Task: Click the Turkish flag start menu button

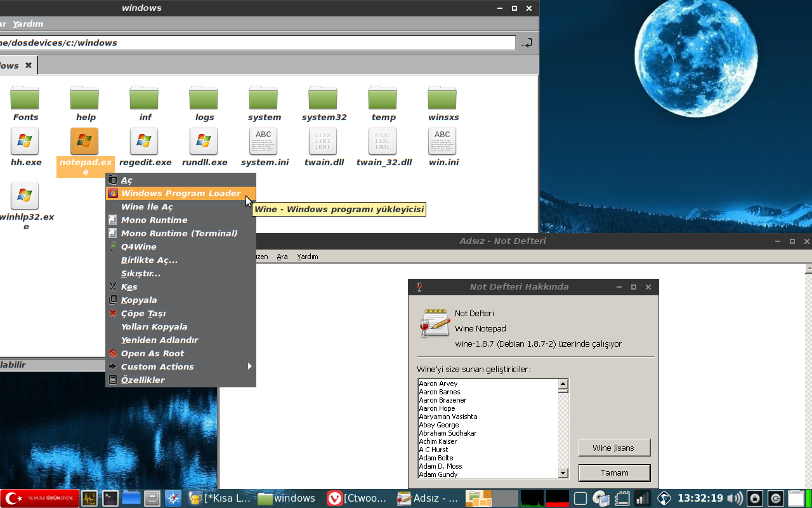Action: [x=40, y=498]
